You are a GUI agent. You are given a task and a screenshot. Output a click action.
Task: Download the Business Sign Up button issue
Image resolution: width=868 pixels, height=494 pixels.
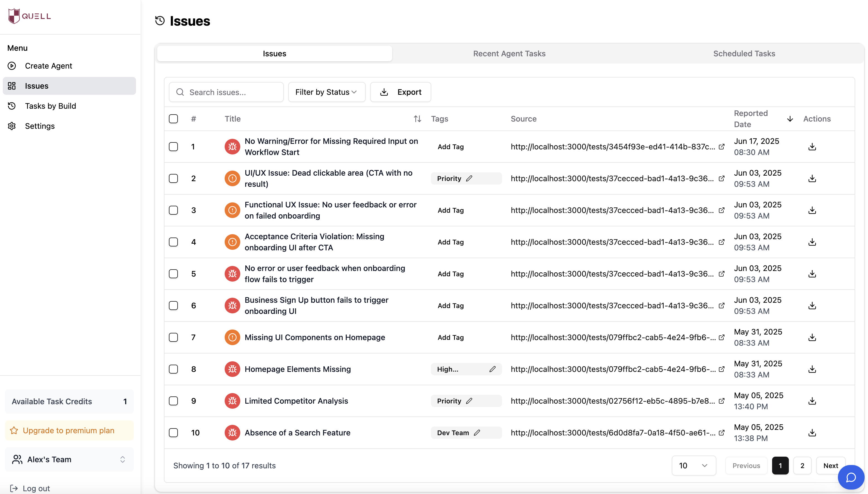pos(812,305)
